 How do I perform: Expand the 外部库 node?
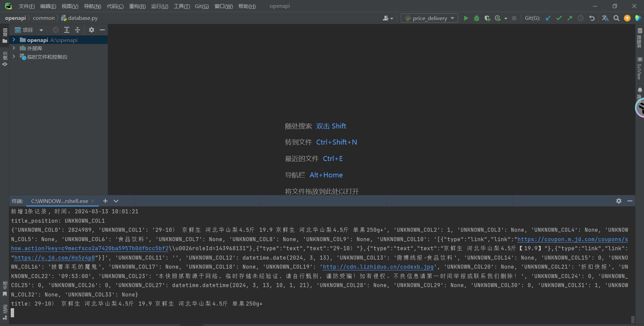point(14,48)
